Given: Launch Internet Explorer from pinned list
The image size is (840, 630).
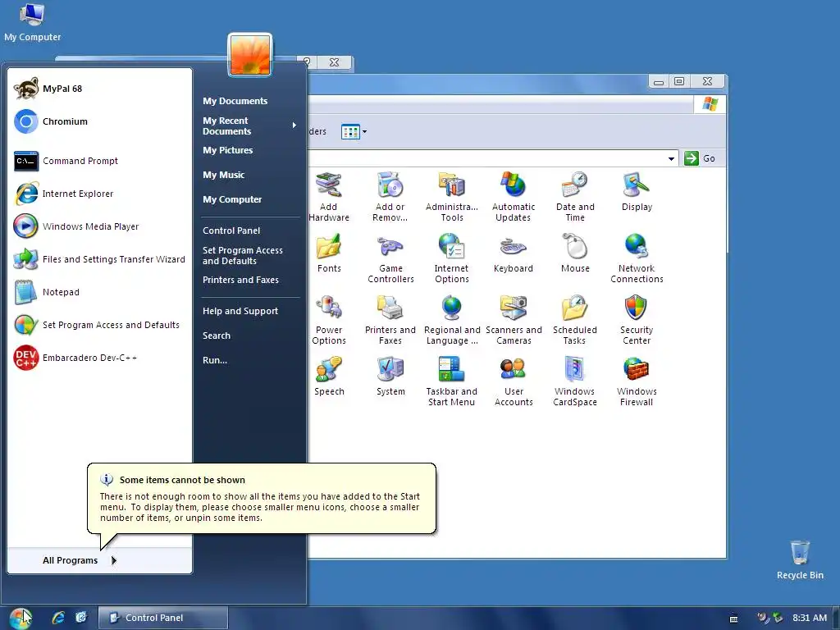Looking at the screenshot, I should (x=100, y=194).
